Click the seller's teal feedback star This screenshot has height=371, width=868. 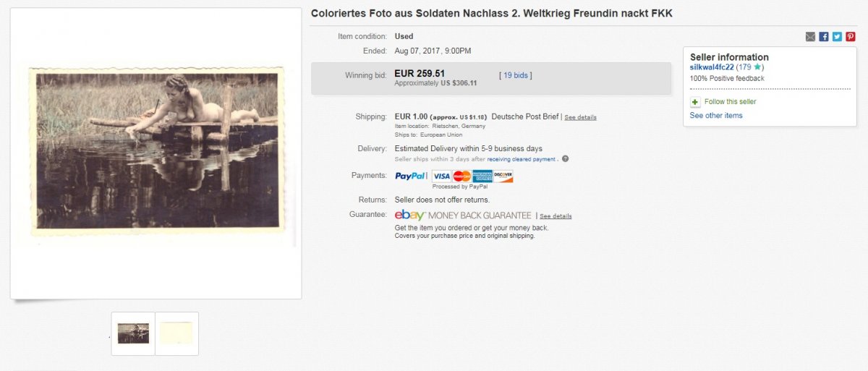(x=757, y=67)
